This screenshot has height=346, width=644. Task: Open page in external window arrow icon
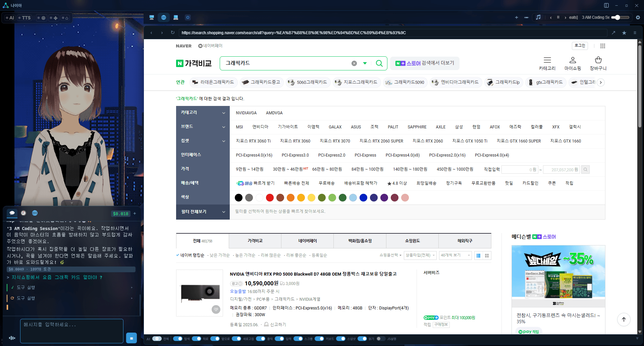click(x=613, y=33)
